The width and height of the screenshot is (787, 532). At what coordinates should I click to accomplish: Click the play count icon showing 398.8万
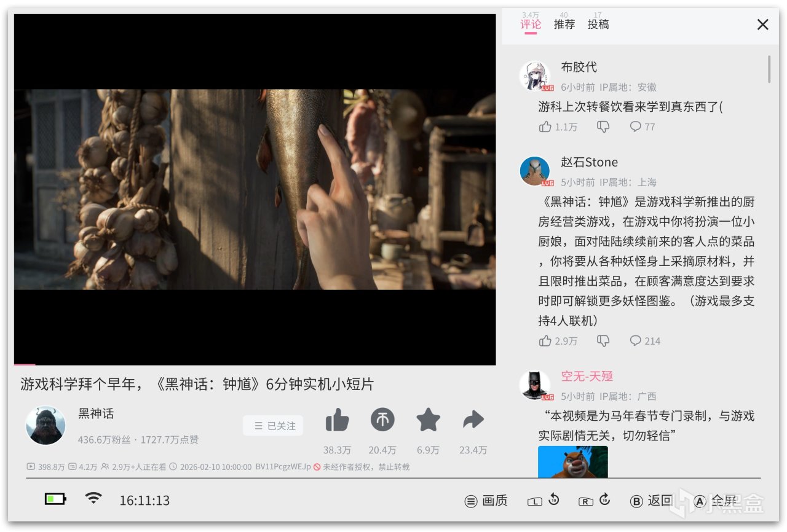click(31, 467)
